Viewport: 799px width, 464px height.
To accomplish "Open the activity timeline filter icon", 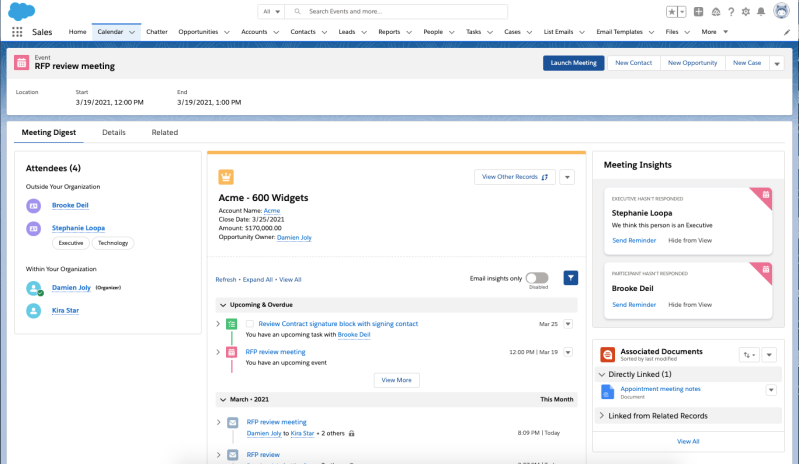I will click(x=571, y=278).
